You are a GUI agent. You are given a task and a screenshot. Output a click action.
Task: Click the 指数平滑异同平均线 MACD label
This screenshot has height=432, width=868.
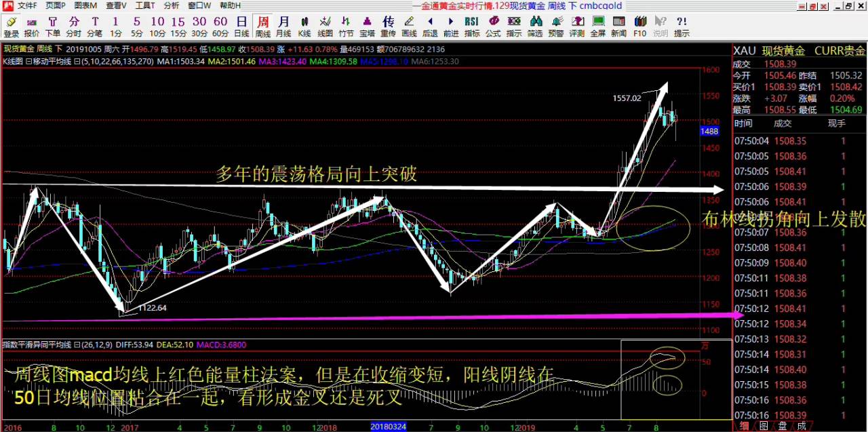pos(37,345)
